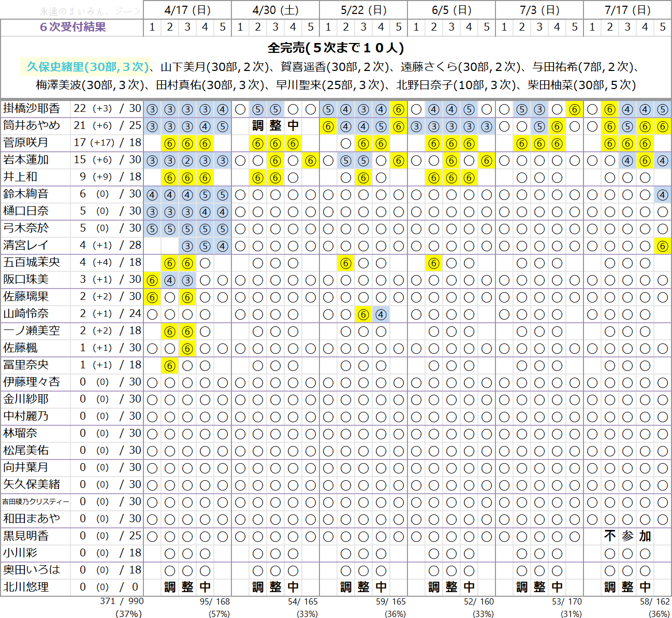Viewport: 672px width, 618px height.
Task: Click 調整中 in 筒井あやめ's 4/30 cells
Action: (x=275, y=126)
